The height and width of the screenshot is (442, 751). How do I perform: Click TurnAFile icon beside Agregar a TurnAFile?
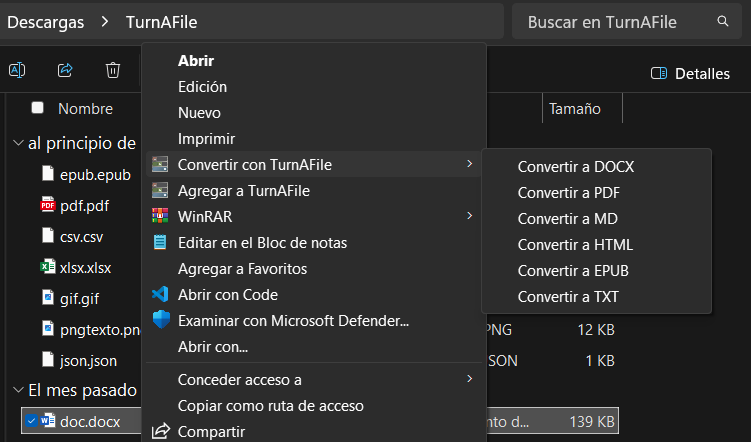tap(160, 191)
